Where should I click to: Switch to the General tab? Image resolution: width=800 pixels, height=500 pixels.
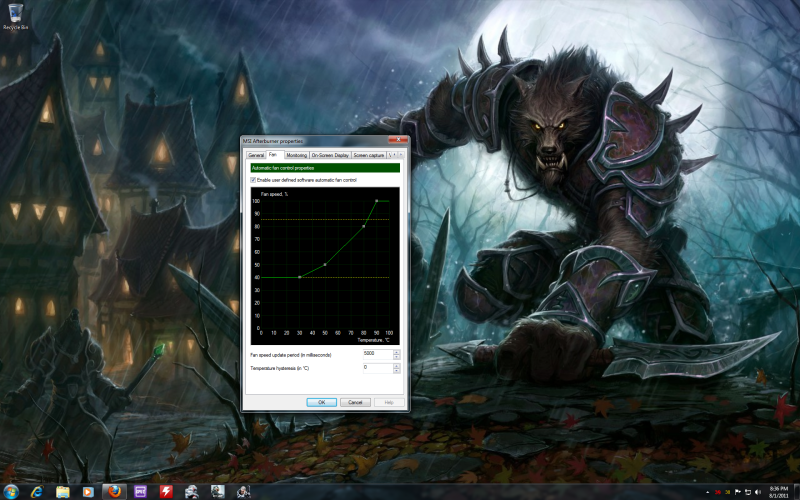[256, 155]
